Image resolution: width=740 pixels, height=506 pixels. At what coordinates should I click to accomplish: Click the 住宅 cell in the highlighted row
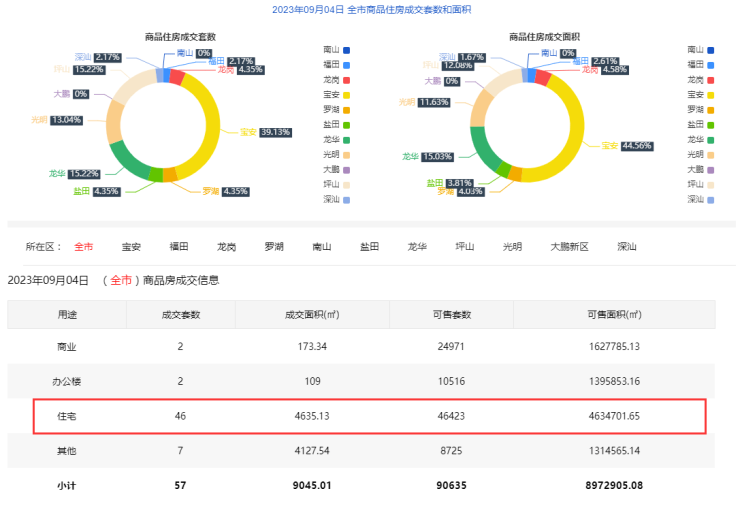(x=67, y=415)
